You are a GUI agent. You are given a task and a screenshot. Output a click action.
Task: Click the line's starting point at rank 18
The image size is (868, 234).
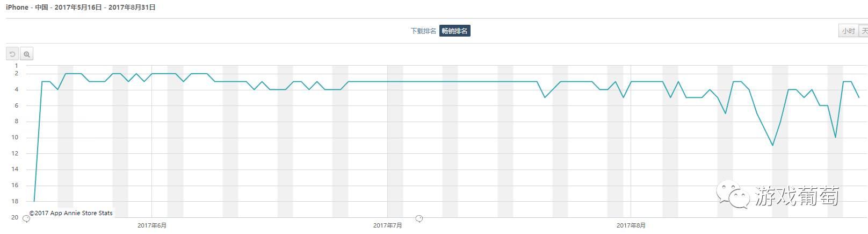pyautogui.click(x=34, y=201)
